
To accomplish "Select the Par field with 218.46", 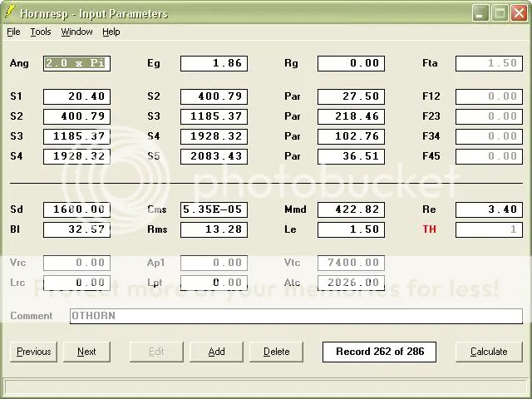I will tap(351, 116).
